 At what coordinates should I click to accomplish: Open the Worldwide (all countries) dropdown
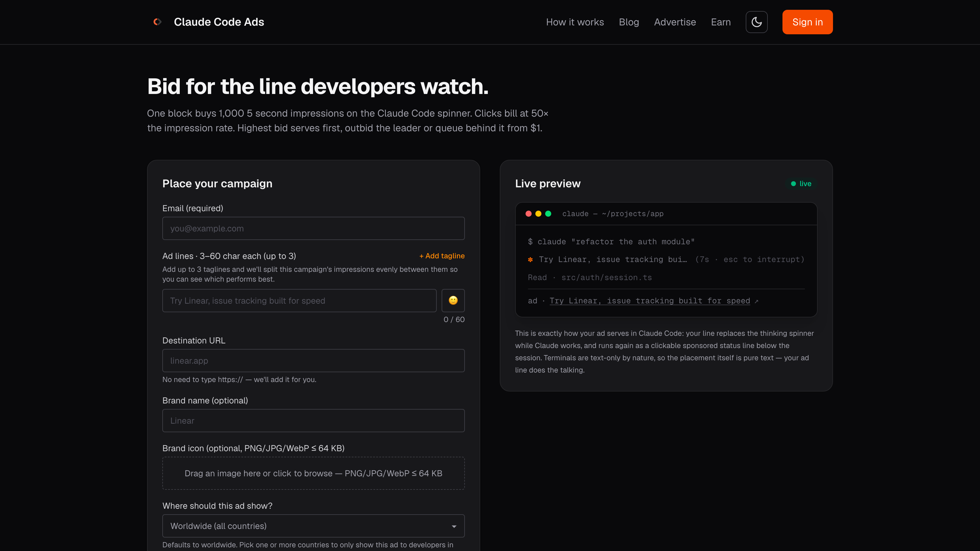pyautogui.click(x=314, y=526)
